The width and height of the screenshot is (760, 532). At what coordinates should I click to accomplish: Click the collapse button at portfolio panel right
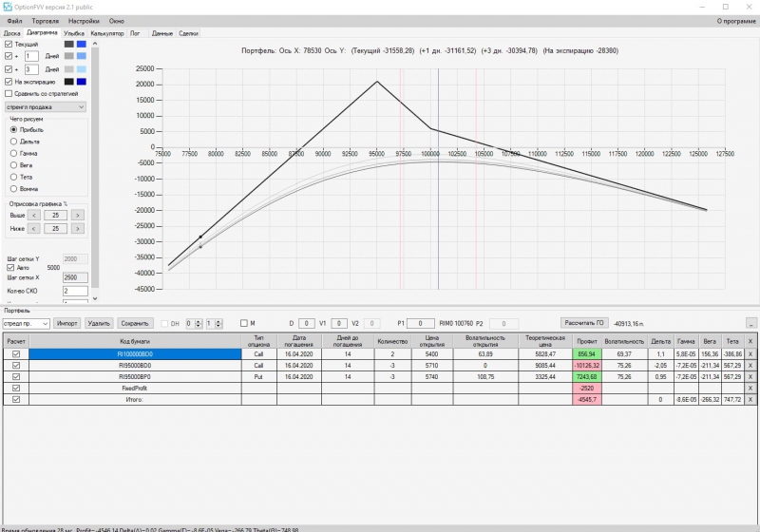tap(750, 323)
